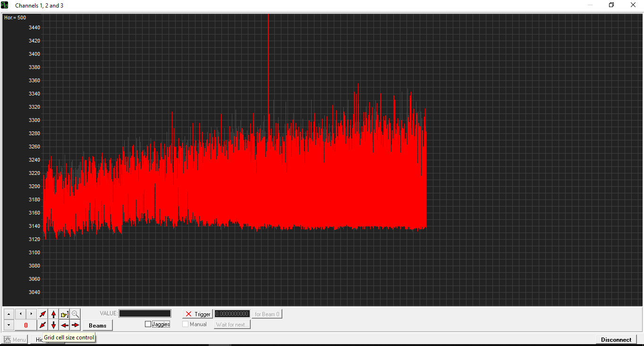Click the red right arrow button
This screenshot has height=346, width=644.
76,325
